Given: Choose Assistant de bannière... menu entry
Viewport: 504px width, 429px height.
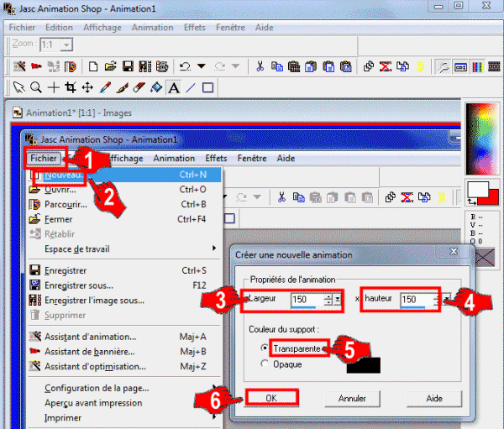Looking at the screenshot, I should point(124,352).
